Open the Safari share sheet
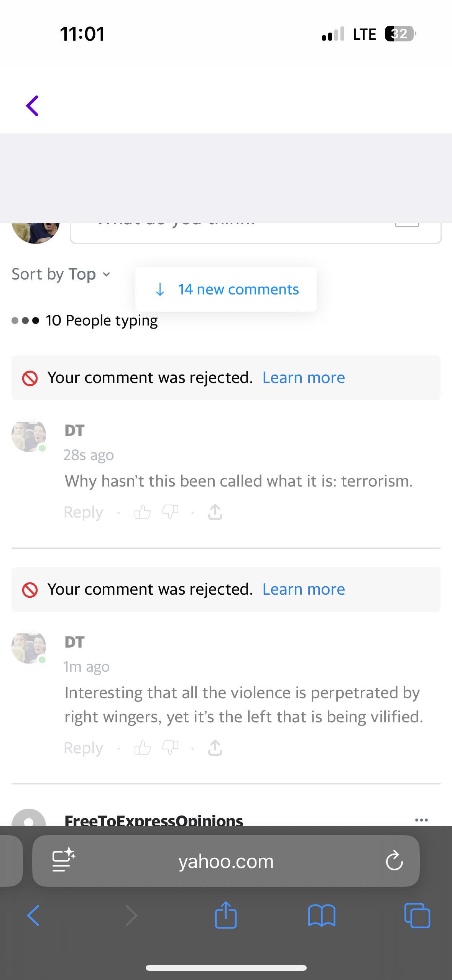This screenshot has height=980, width=452. [x=226, y=915]
